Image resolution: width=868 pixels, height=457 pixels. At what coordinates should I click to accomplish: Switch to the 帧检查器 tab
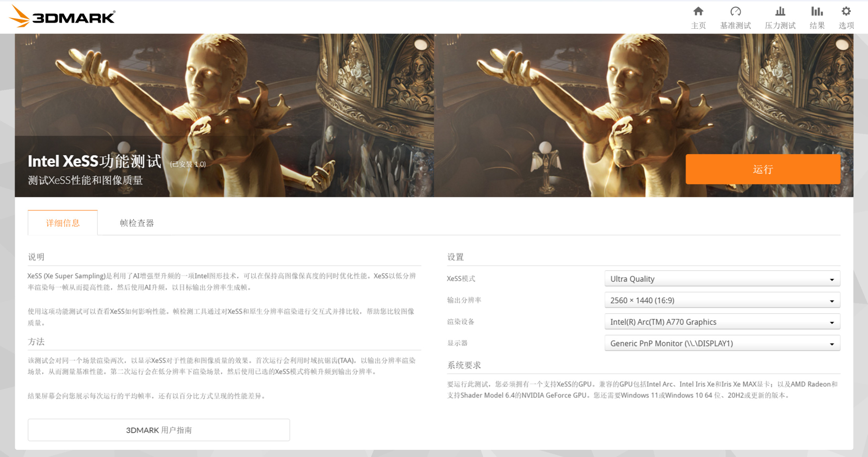pos(137,223)
